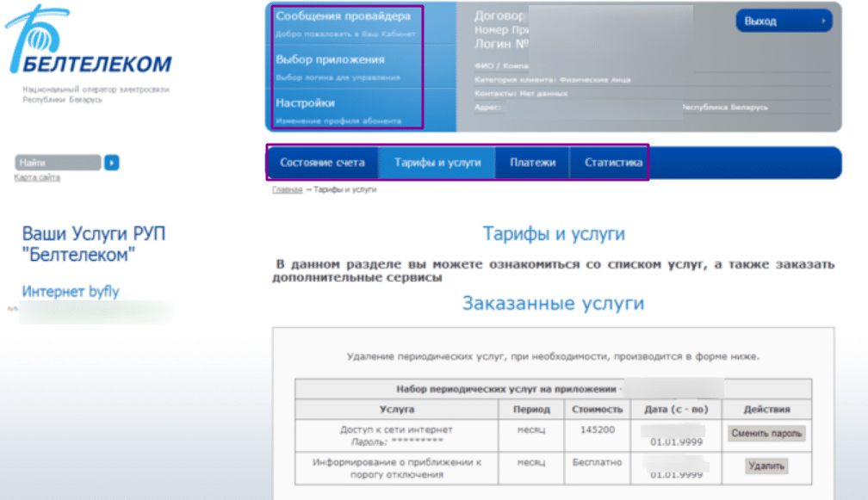Follow the Главная breadcrumb link

click(x=288, y=189)
